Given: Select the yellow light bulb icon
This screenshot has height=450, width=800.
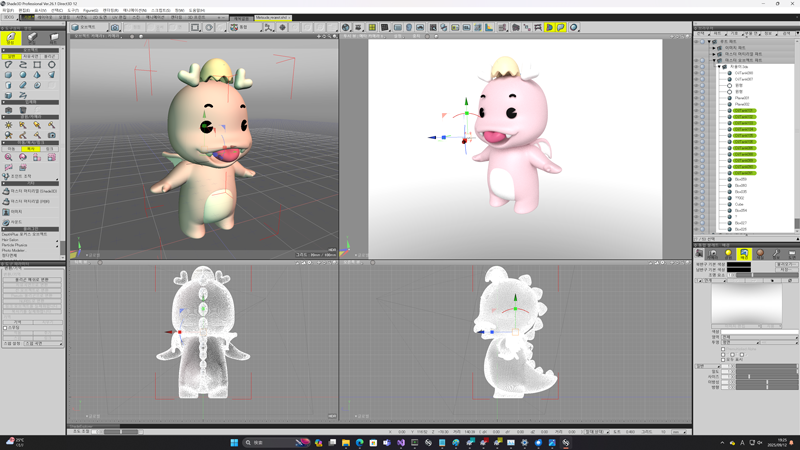Looking at the screenshot, I should point(728,254).
